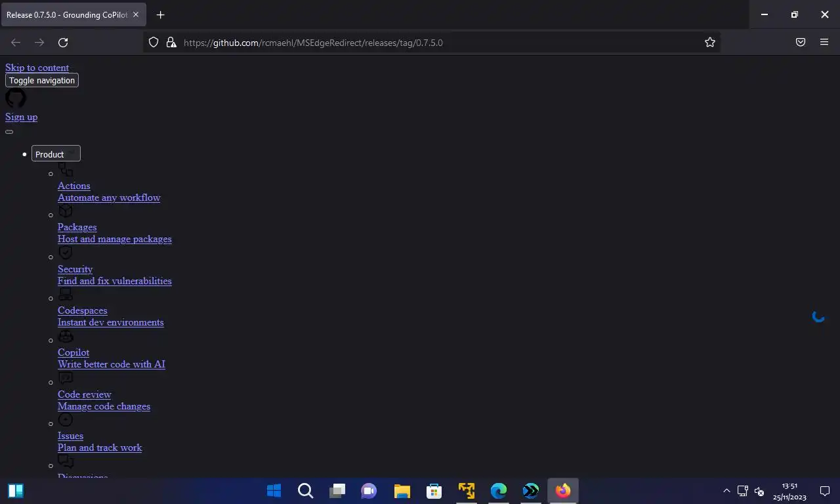Click the Automate any workflow link
This screenshot has width=840, height=504.
point(109,198)
